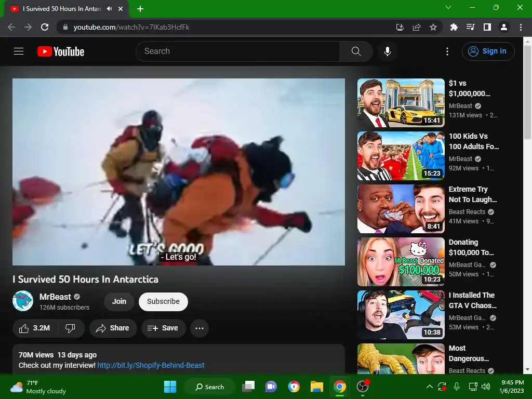The width and height of the screenshot is (532, 399).
Task: Show hidden tray icons chevron
Action: click(429, 387)
